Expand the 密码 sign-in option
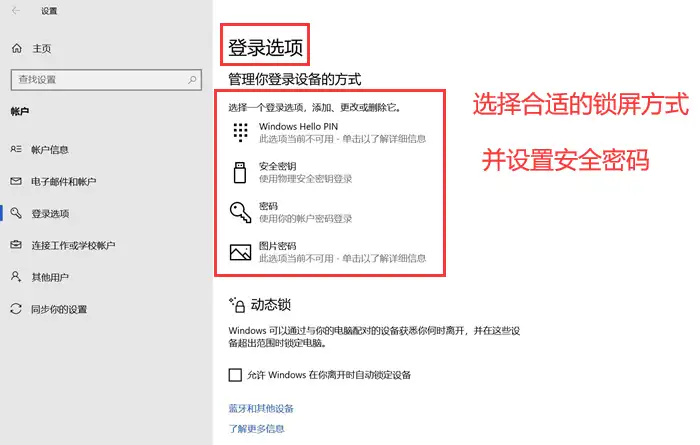Image resolution: width=700 pixels, height=445 pixels. (x=329, y=212)
